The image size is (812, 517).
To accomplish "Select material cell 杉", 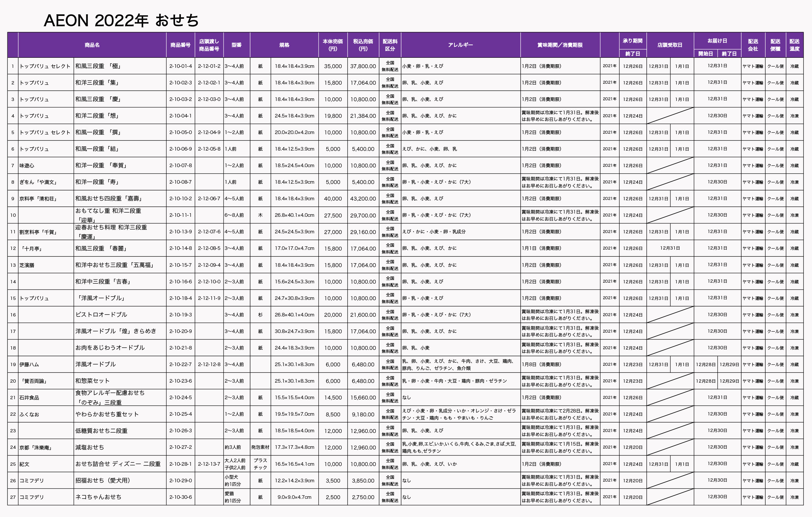I will 260,315.
